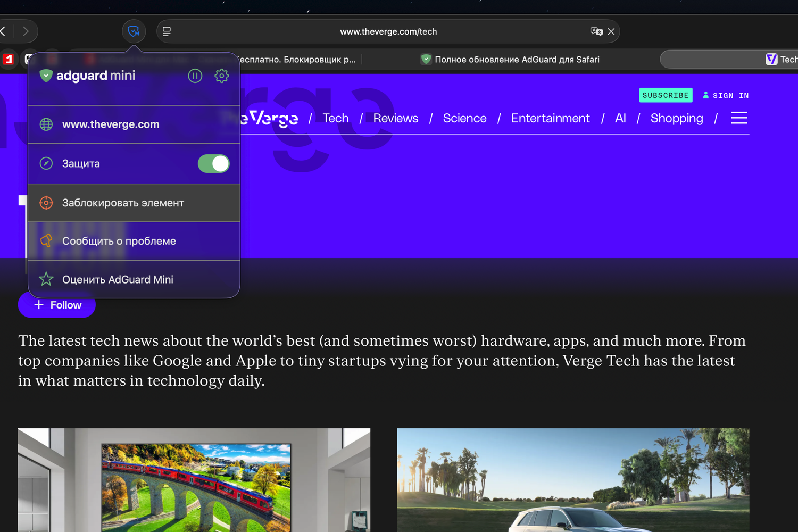Stop loading with the X button
The height and width of the screenshot is (532, 798).
611,31
